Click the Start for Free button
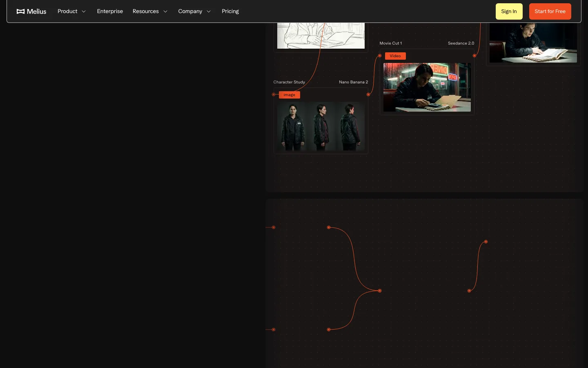Image resolution: width=588 pixels, height=368 pixels. 550,11
